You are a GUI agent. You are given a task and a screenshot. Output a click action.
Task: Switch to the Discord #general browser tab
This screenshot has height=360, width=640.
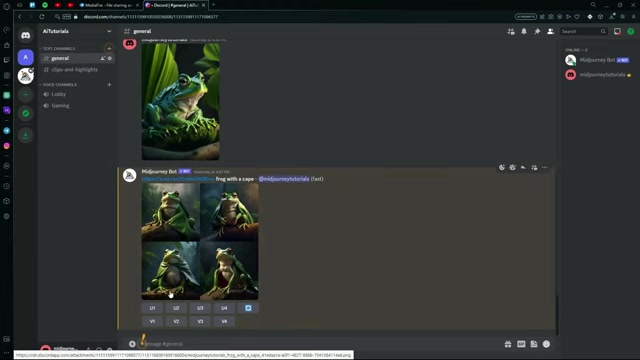[175, 5]
